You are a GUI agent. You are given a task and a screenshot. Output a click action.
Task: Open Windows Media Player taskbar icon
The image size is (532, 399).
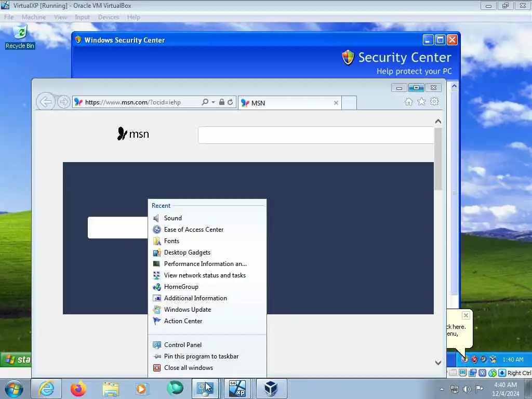[141, 389]
